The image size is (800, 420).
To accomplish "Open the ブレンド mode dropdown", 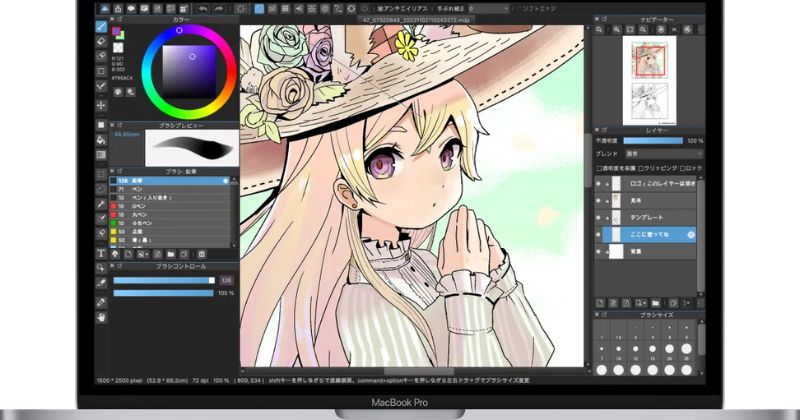I will point(663,154).
